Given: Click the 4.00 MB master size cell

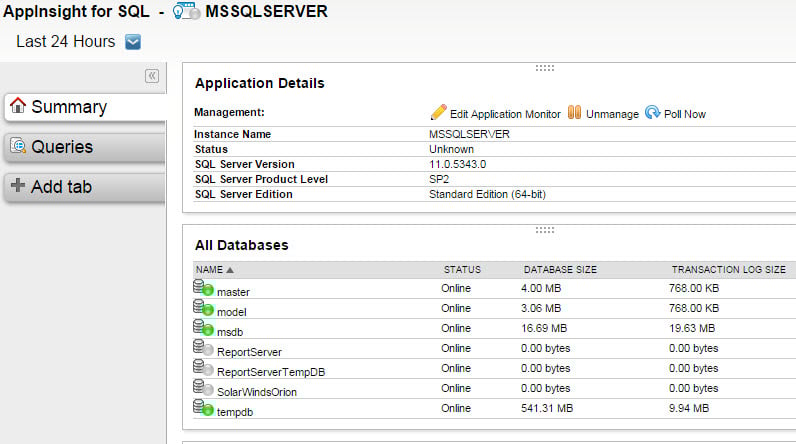Looking at the screenshot, I should coord(541,288).
